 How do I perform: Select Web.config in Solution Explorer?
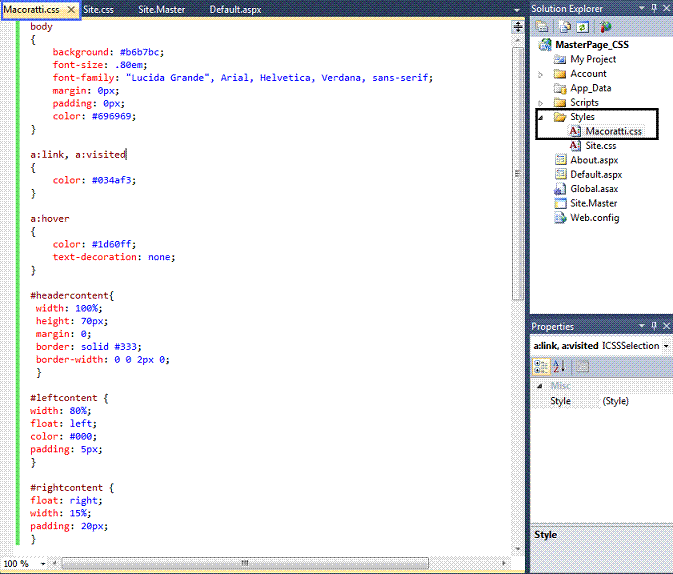(594, 218)
